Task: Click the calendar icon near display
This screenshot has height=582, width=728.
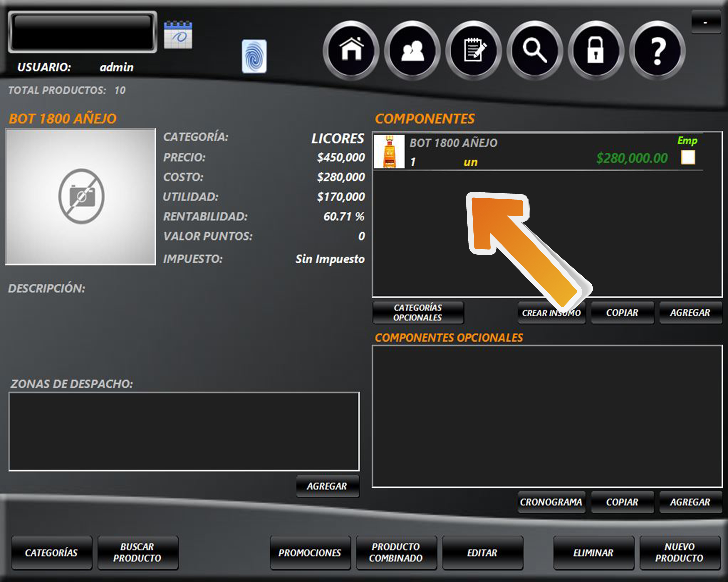Action: 178,35
